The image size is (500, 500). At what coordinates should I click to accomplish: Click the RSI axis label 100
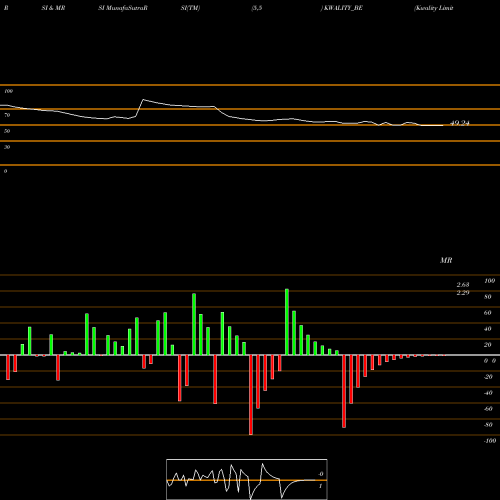point(9,91)
